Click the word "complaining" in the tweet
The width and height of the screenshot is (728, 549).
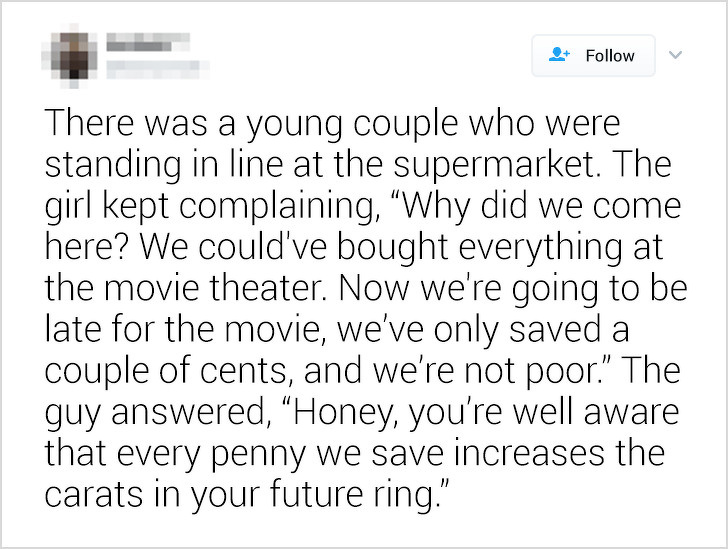(276, 207)
